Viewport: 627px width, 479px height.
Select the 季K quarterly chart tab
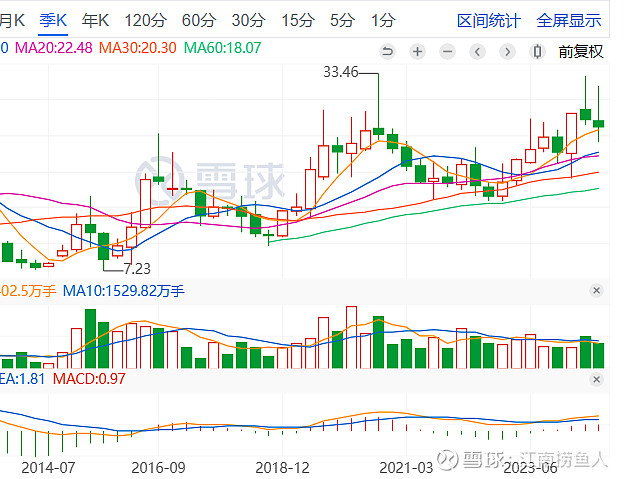point(53,20)
